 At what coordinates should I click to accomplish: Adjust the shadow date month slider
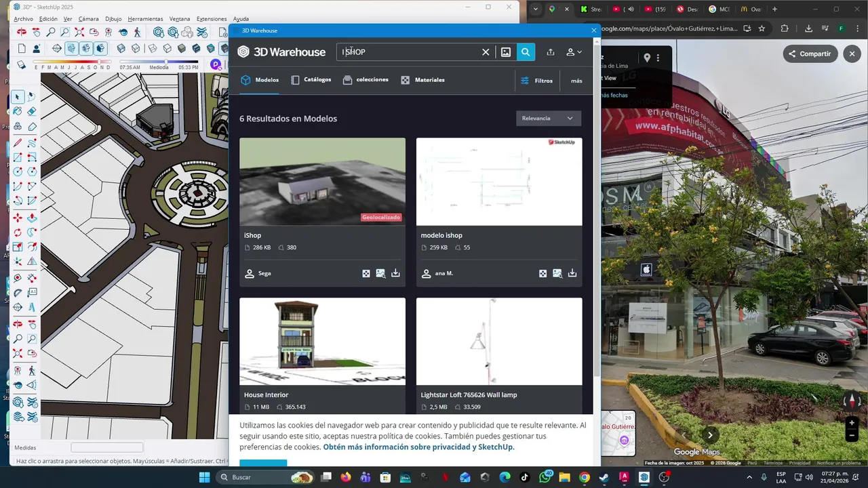99,62
